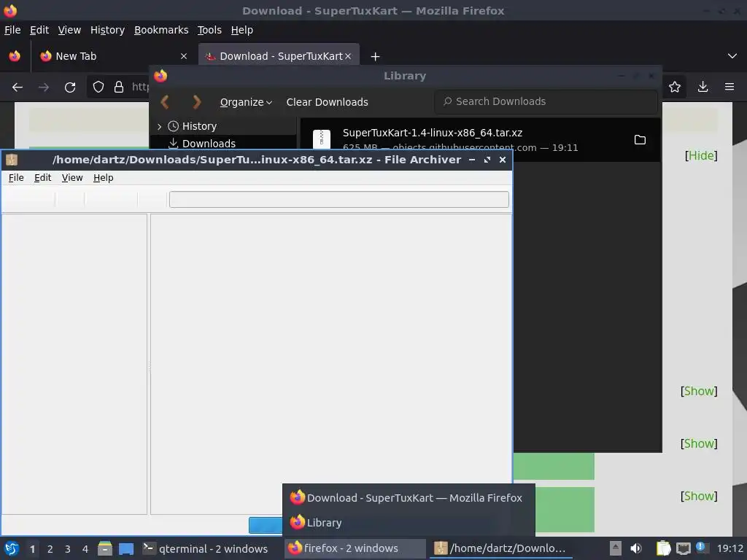
Task: Expand History tree in Library
Action: pyautogui.click(x=160, y=126)
